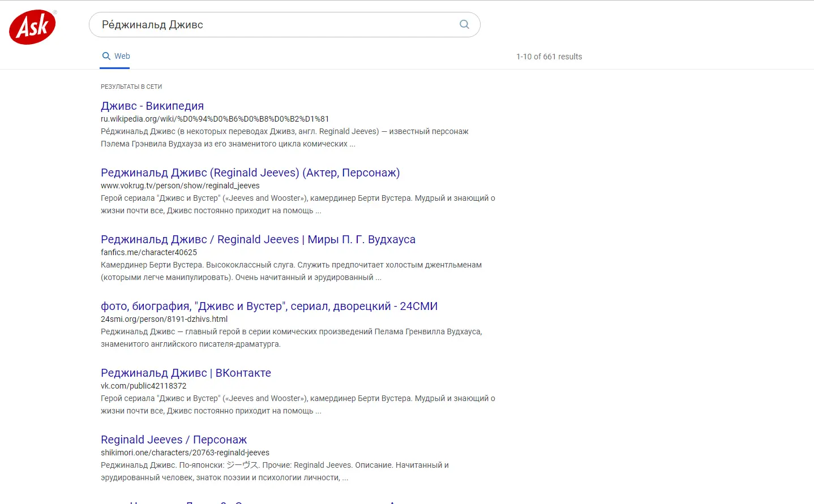The width and height of the screenshot is (814, 504).
Task: Open the Дживс - Википедия result
Action: (x=152, y=106)
